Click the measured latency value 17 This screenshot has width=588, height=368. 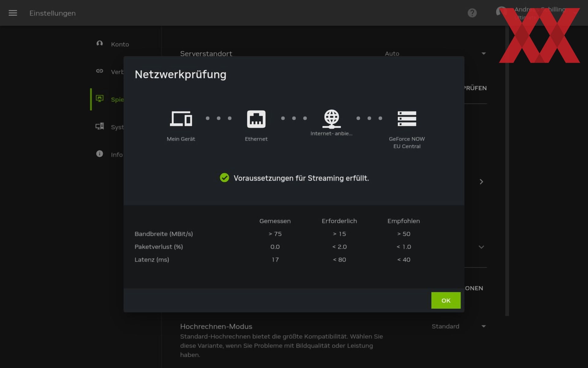(275, 259)
